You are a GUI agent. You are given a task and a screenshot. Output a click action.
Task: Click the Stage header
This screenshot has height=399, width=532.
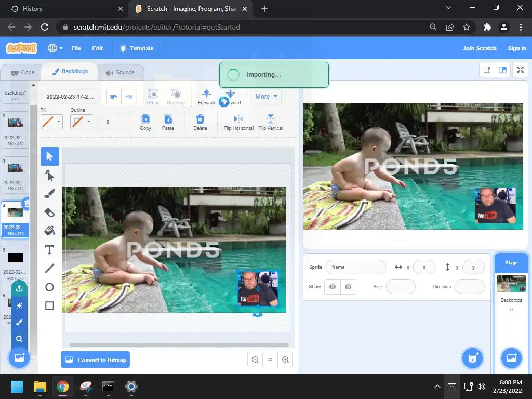coord(511,263)
